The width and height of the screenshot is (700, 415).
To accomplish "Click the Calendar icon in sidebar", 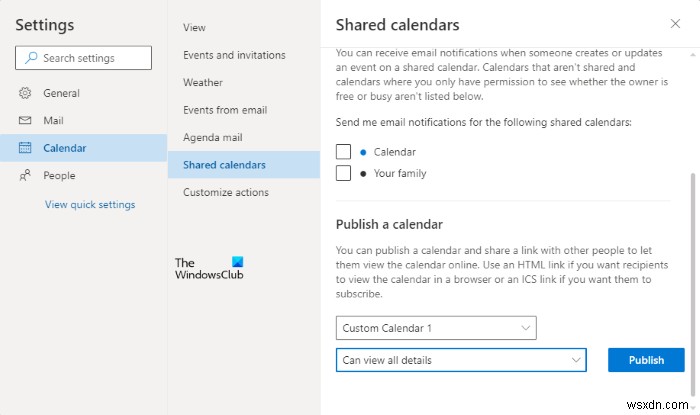I will point(25,148).
